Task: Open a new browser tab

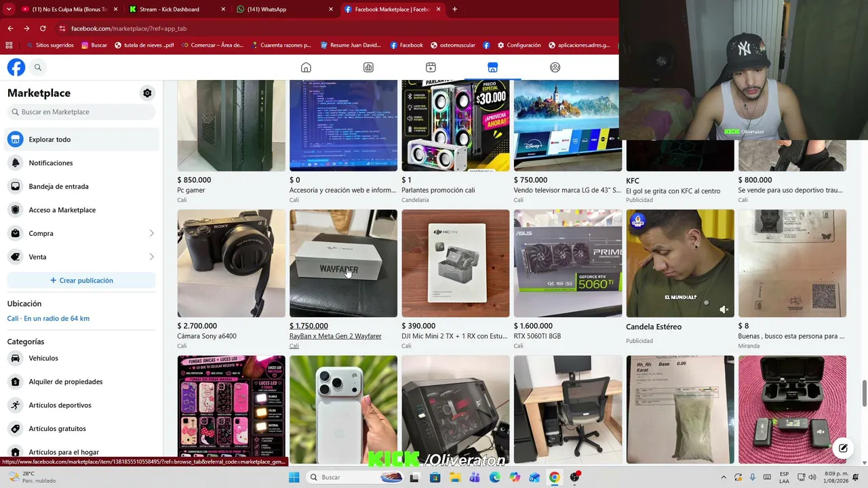Action: [x=454, y=9]
